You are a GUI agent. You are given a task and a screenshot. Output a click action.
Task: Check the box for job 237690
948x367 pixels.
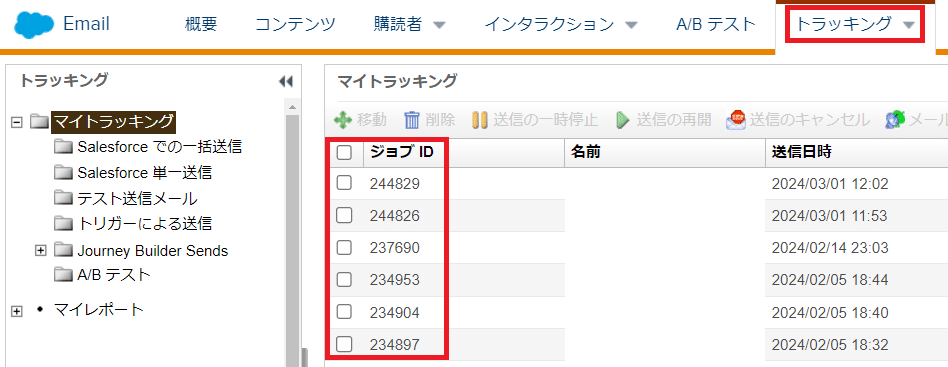[x=344, y=247]
